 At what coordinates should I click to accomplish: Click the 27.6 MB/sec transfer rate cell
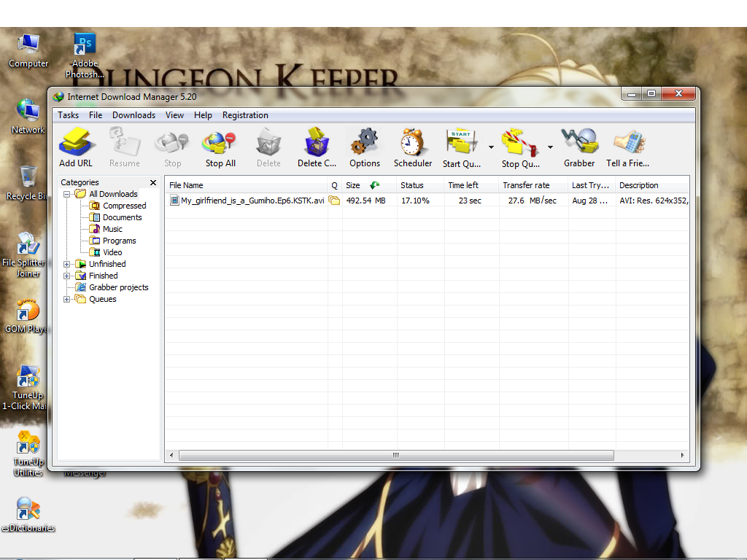[x=532, y=201]
